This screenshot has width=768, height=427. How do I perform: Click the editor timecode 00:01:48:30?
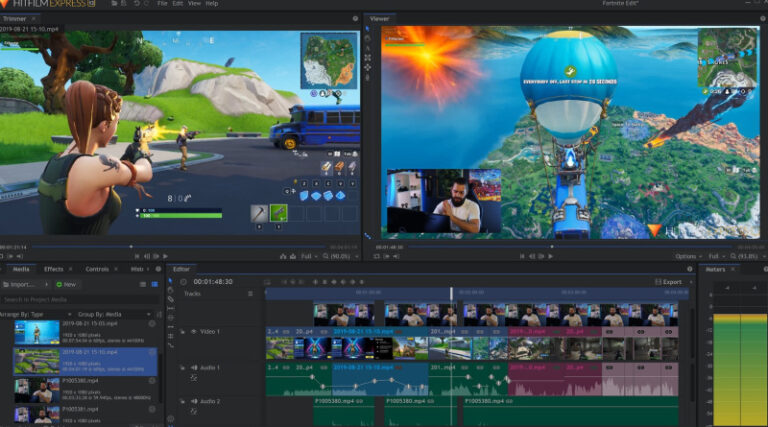(213, 282)
